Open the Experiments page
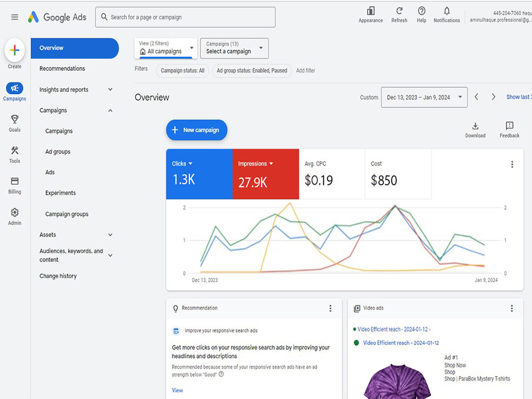 (61, 193)
